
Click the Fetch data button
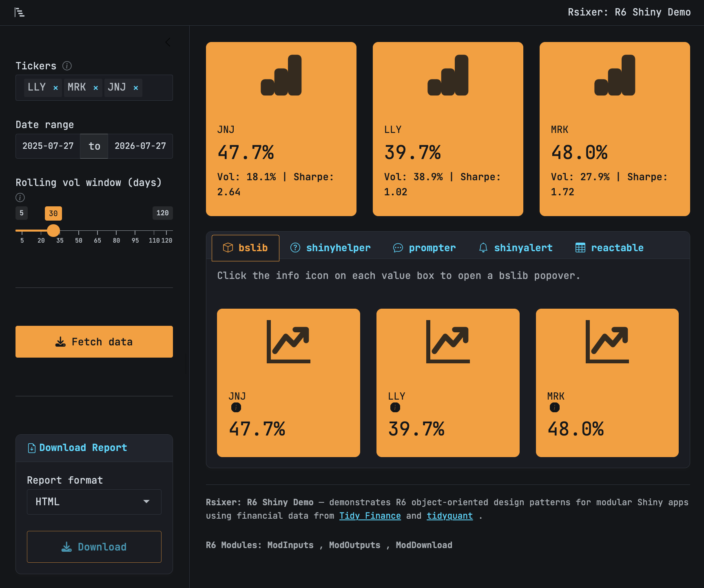pyautogui.click(x=94, y=342)
